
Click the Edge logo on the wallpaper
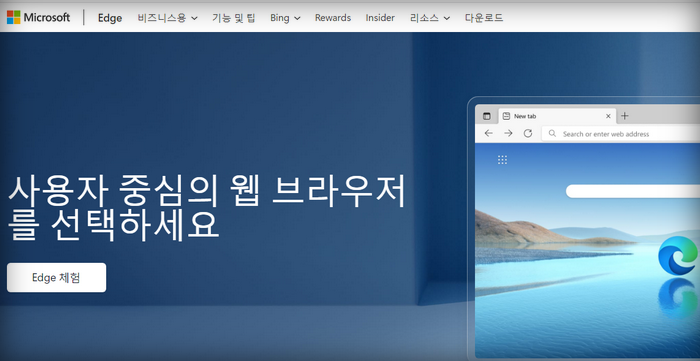(679, 255)
